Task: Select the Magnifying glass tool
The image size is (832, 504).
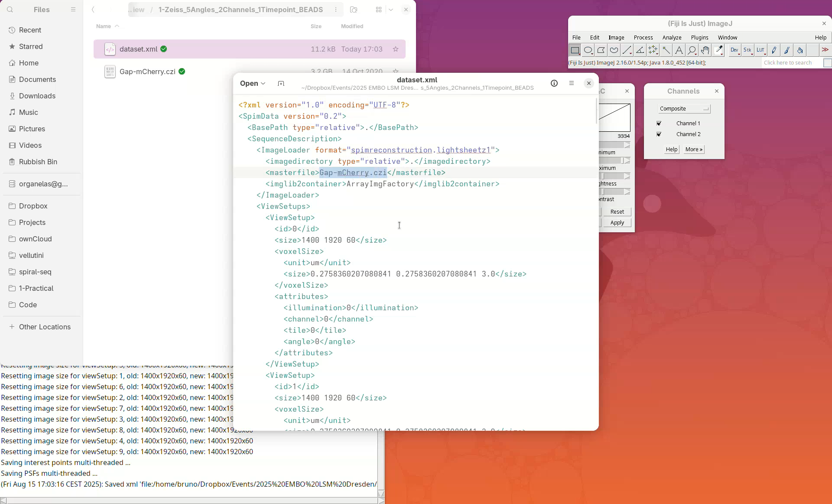Action: pyautogui.click(x=692, y=50)
